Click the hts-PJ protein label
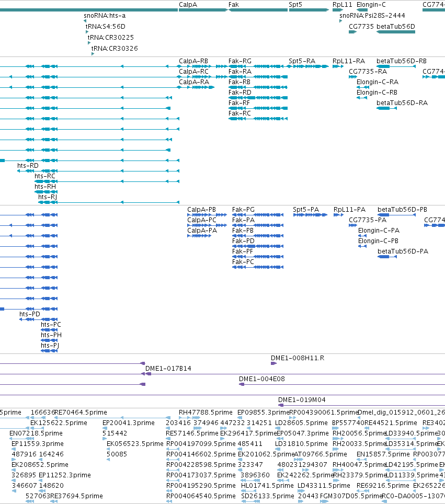This screenshot has width=445, height=504. click(x=50, y=346)
